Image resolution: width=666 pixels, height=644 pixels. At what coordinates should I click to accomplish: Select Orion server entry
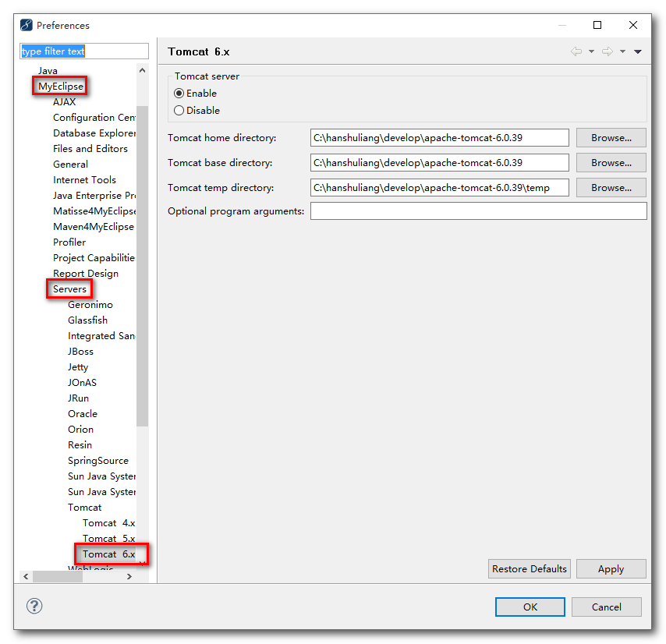tap(80, 430)
